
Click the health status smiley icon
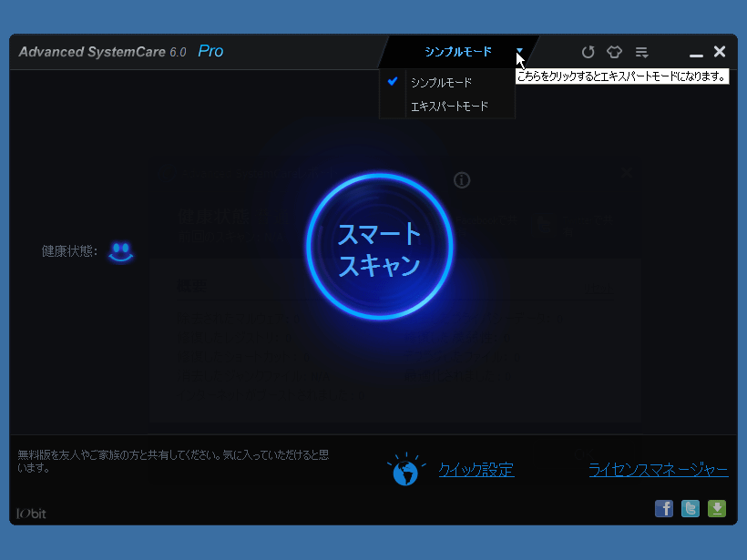120,252
